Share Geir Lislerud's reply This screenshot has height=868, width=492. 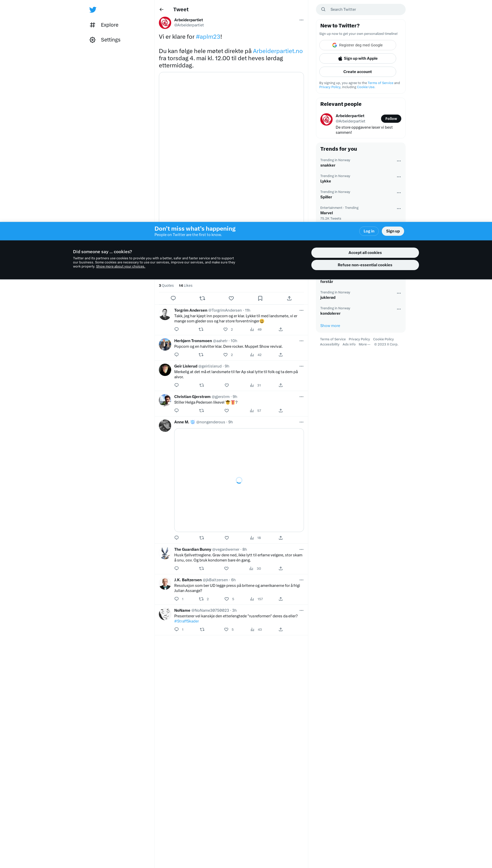tap(281, 385)
